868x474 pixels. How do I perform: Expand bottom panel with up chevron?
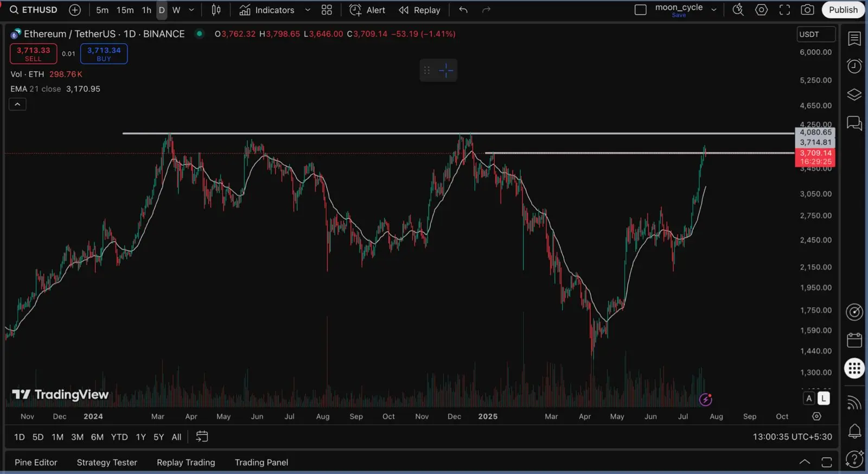(x=805, y=462)
